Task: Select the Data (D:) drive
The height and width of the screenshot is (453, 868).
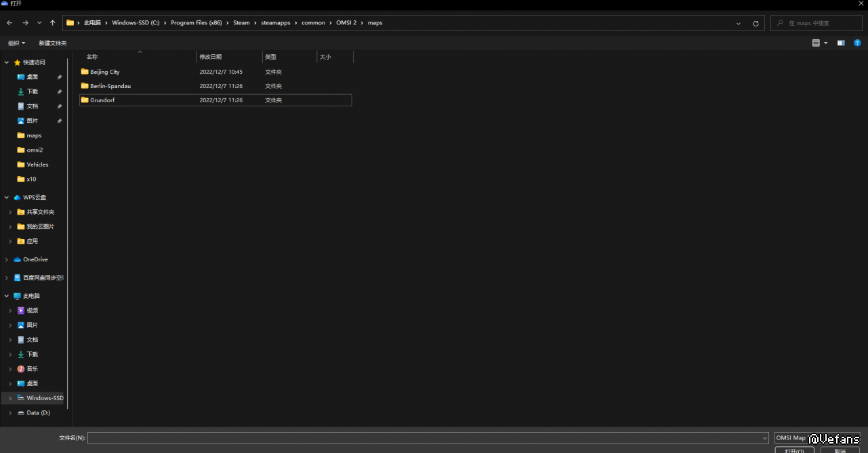Action: coord(38,412)
